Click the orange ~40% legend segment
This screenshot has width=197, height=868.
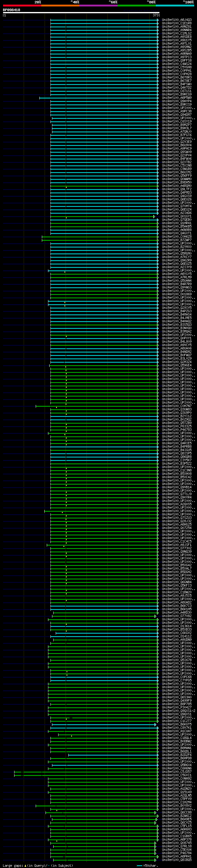(x=60, y=6)
